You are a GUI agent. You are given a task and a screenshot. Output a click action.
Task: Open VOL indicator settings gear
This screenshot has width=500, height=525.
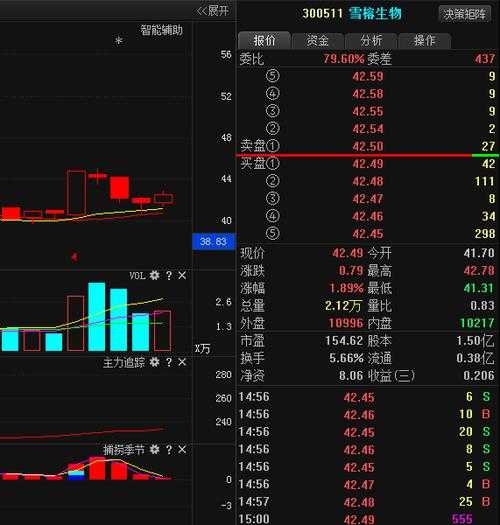[x=154, y=275]
